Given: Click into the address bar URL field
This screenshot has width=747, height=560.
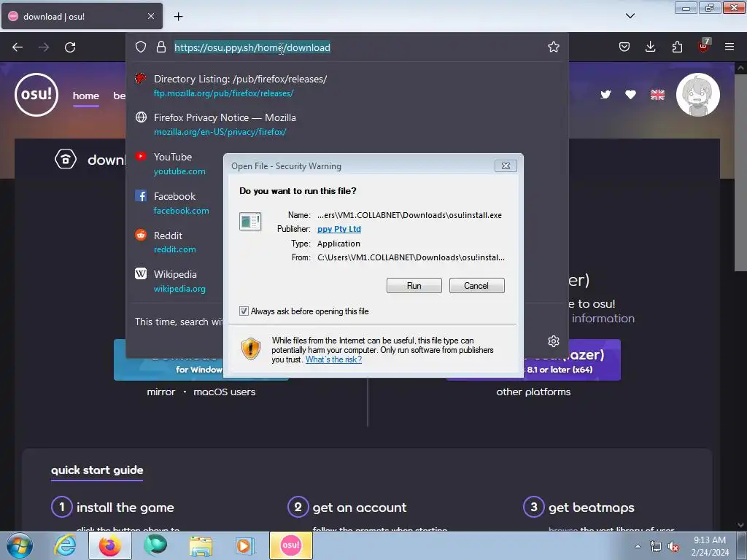Looking at the screenshot, I should (x=357, y=47).
